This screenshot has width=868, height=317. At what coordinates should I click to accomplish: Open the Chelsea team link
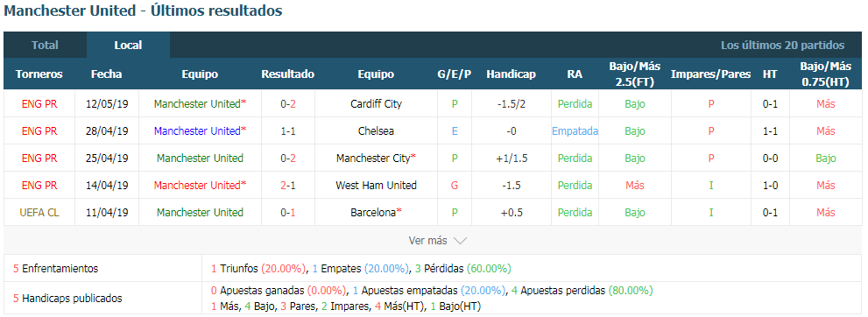[x=376, y=131]
